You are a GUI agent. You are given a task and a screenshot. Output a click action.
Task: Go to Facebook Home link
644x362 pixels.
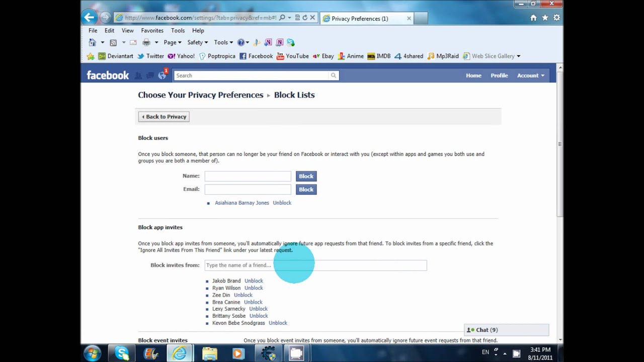point(473,75)
